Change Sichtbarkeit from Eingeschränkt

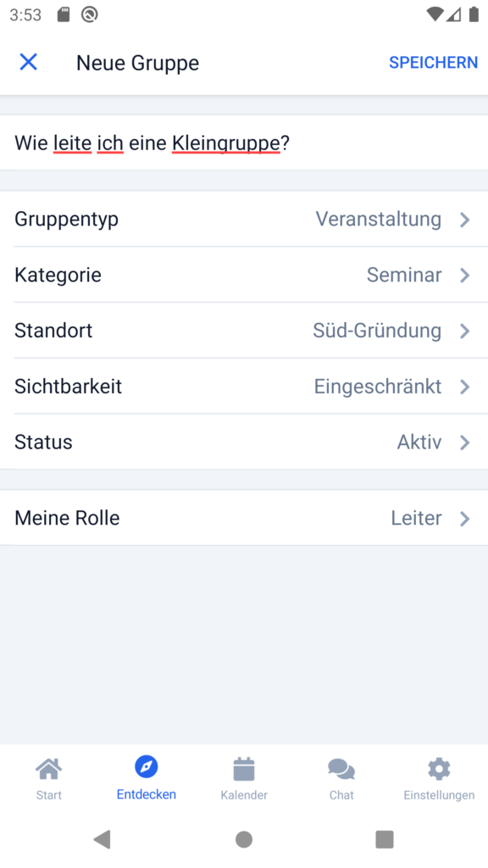(x=244, y=387)
